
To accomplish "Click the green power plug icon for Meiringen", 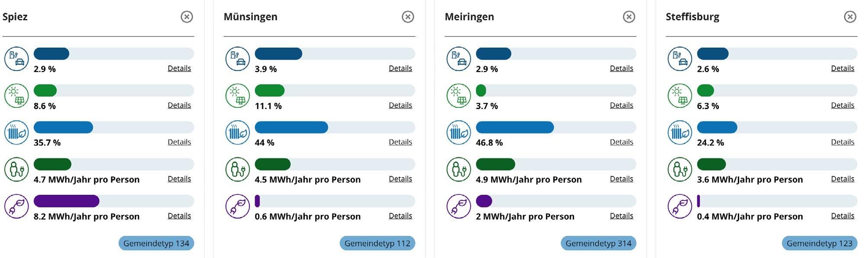I will point(459,206).
